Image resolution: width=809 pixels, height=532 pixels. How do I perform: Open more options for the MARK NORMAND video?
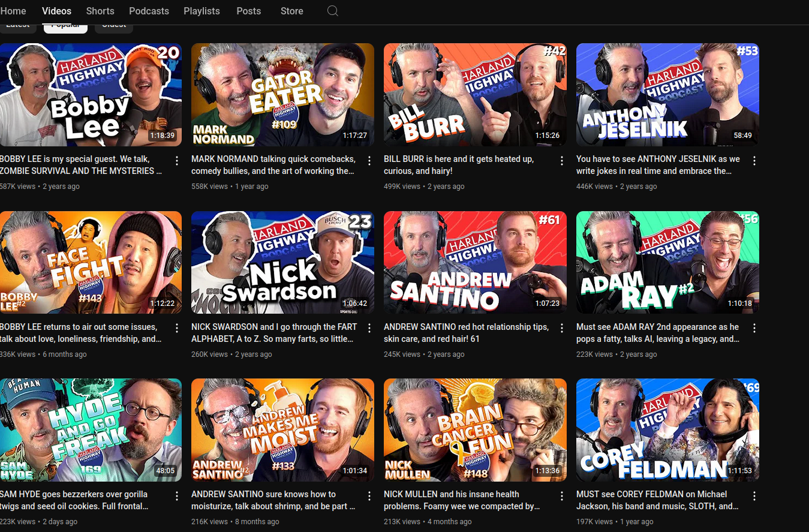(x=369, y=161)
